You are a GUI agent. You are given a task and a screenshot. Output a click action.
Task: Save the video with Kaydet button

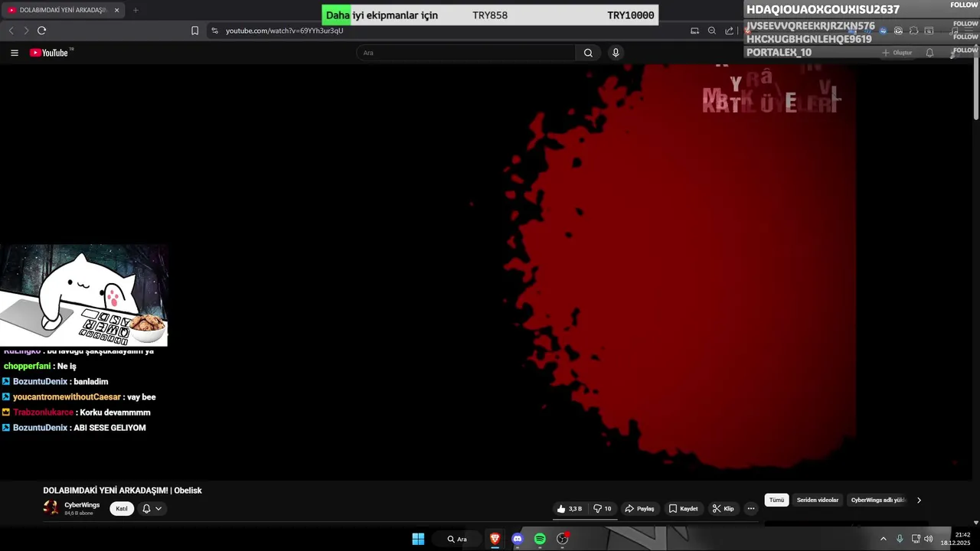(x=683, y=509)
